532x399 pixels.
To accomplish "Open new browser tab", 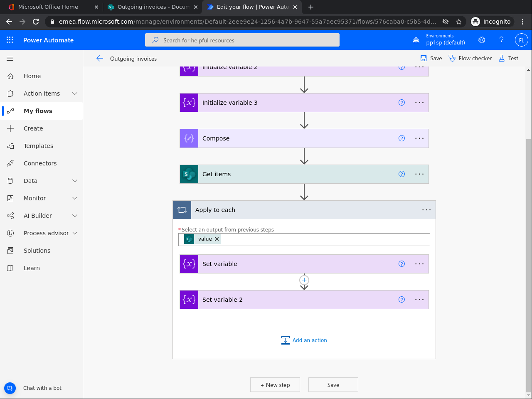I will pyautogui.click(x=311, y=7).
